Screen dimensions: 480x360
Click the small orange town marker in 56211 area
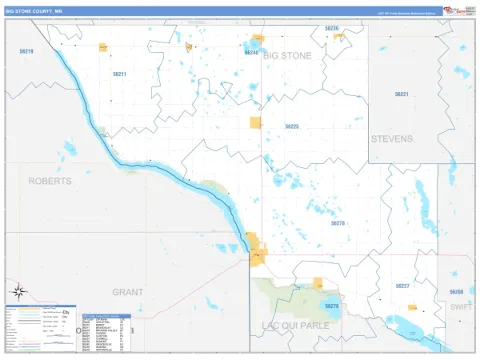pos(103,47)
